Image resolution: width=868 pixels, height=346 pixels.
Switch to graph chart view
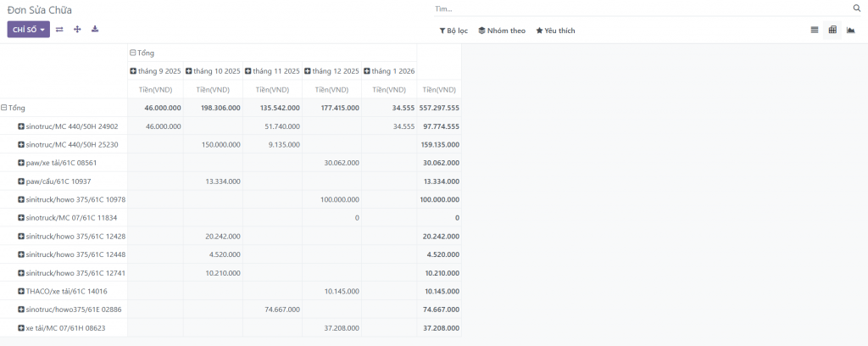(x=850, y=30)
